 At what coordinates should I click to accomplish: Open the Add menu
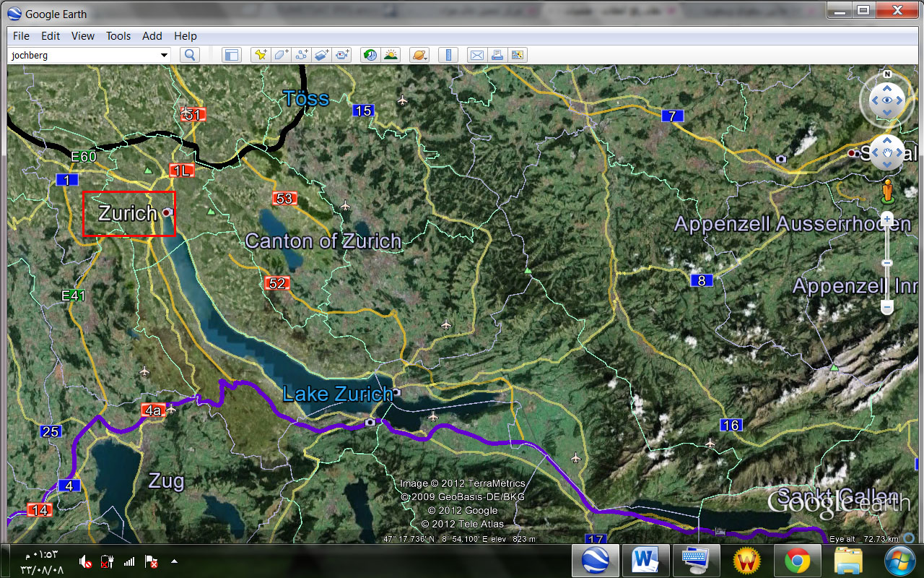[x=152, y=35]
